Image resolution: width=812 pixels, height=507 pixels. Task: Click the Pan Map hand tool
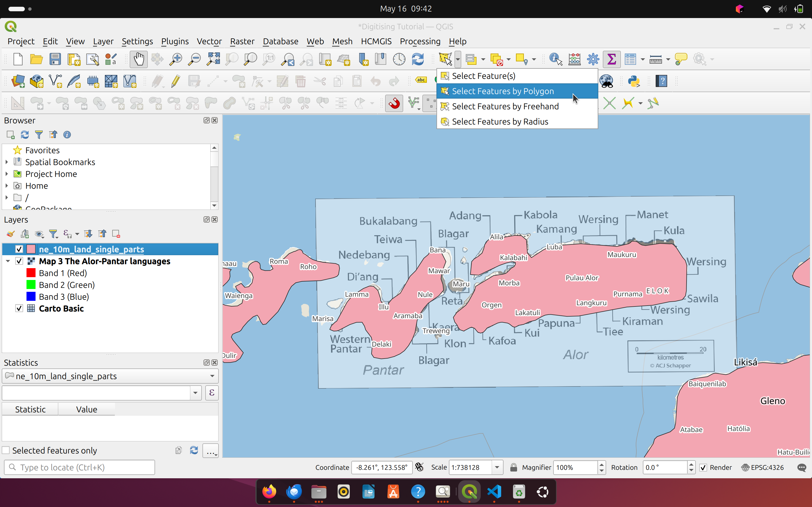[139, 59]
